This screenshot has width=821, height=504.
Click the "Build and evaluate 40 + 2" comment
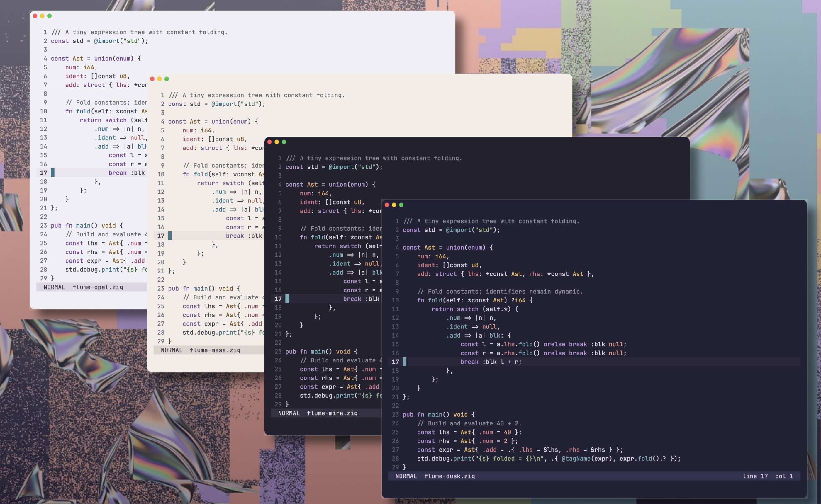[x=469, y=423]
